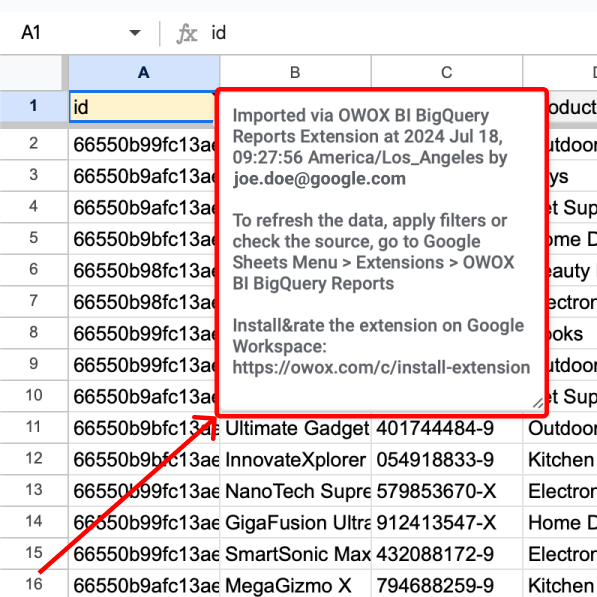Select row 6 header
597x597 pixels.
click(34, 270)
